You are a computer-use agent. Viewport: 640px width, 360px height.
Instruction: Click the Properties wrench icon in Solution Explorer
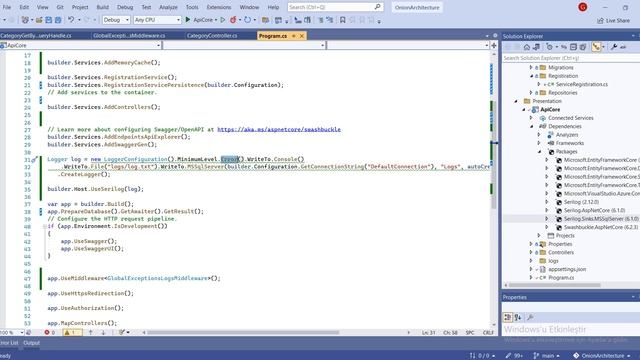pos(613,47)
